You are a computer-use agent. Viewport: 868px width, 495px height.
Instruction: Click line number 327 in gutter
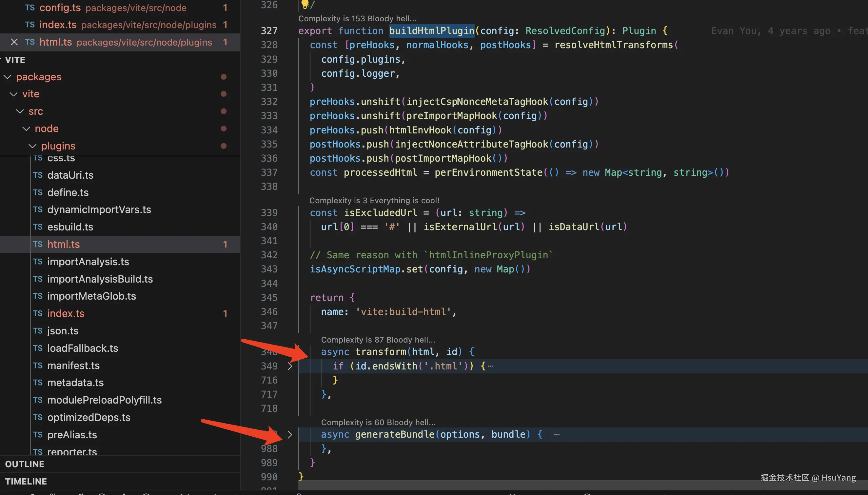click(x=269, y=31)
